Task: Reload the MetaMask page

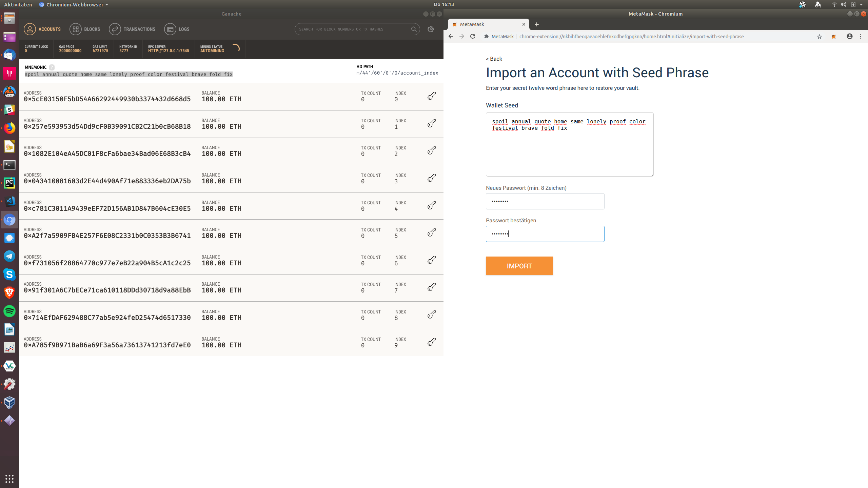Action: (473, 36)
